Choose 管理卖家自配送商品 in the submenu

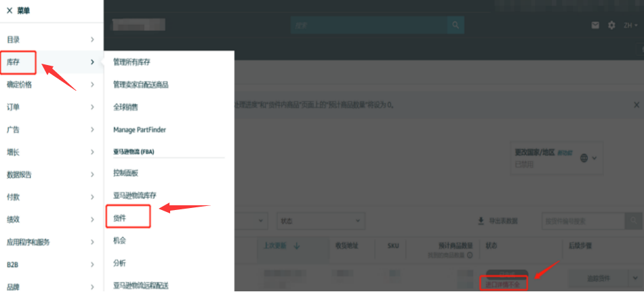click(141, 85)
